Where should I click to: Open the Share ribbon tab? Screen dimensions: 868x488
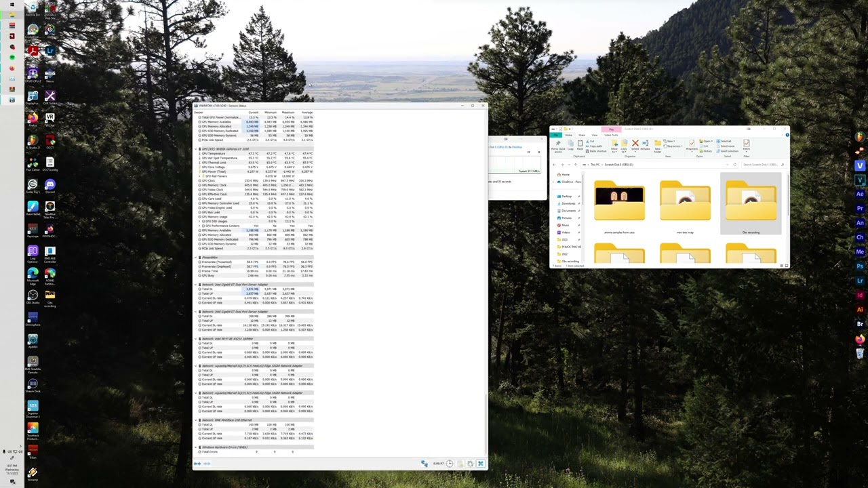pyautogui.click(x=581, y=135)
